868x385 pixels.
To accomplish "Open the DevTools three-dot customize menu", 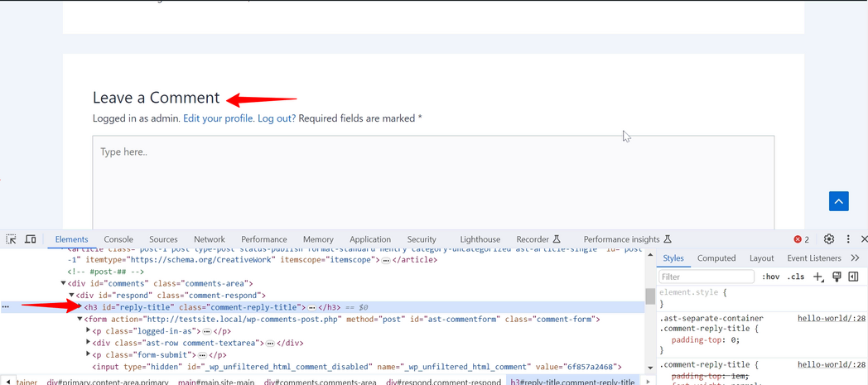I will click(x=848, y=239).
